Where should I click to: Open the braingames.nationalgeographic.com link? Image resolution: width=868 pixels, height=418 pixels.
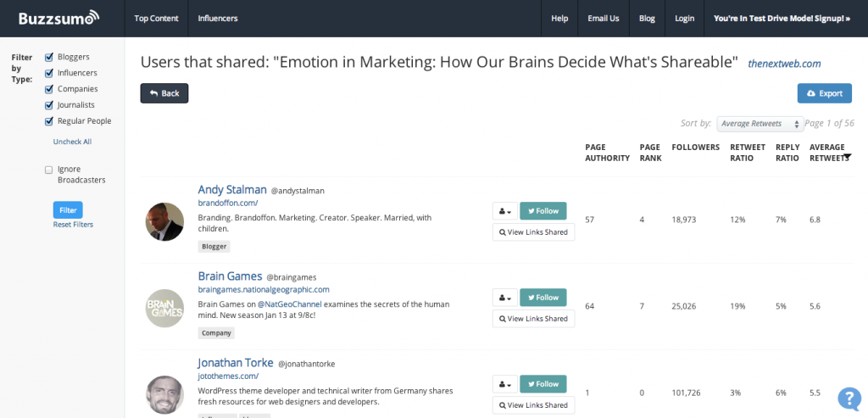pos(264,290)
